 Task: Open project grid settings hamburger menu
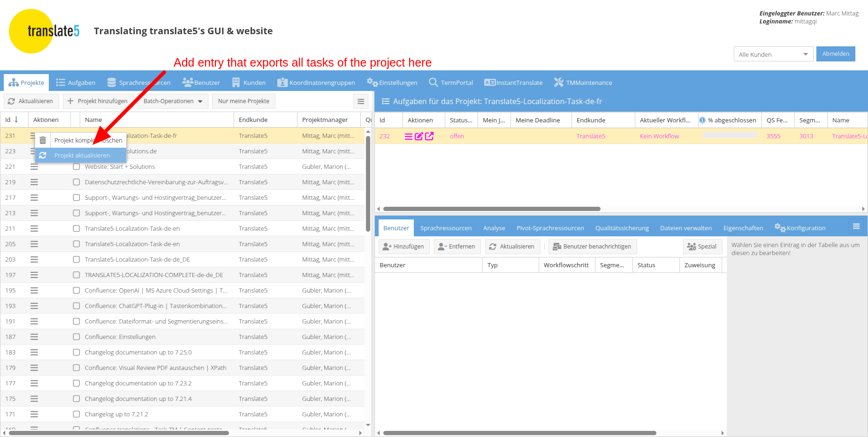tap(360, 101)
